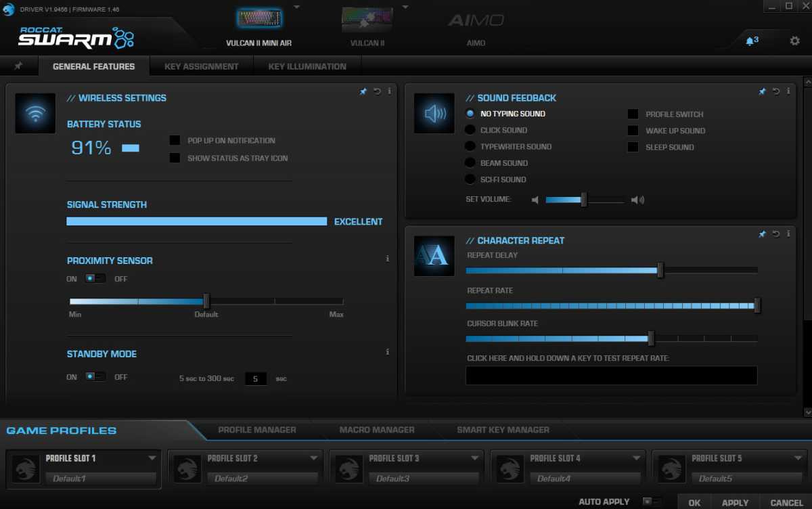The height and width of the screenshot is (509, 812).
Task: Enable Profile Switch sound checkbox
Action: [633, 114]
